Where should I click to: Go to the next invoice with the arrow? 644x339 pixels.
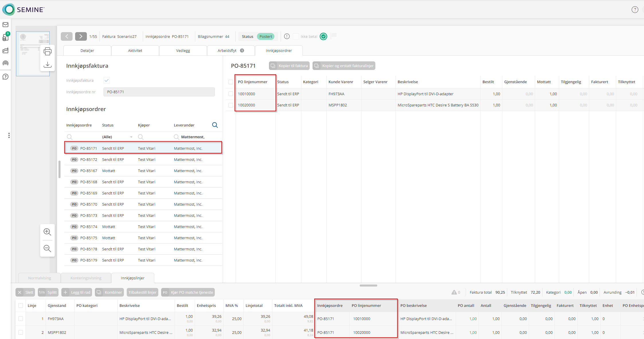click(x=81, y=36)
